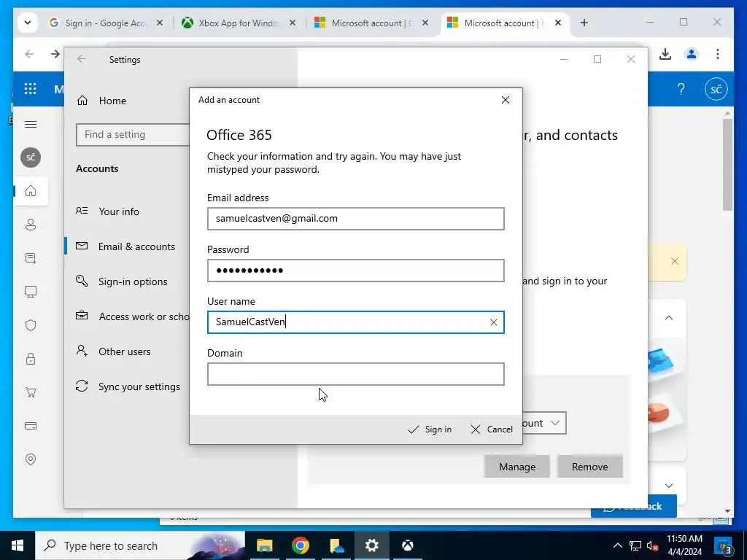This screenshot has height=560, width=747.
Task: Dismiss the yellow notification banner
Action: [x=675, y=261]
